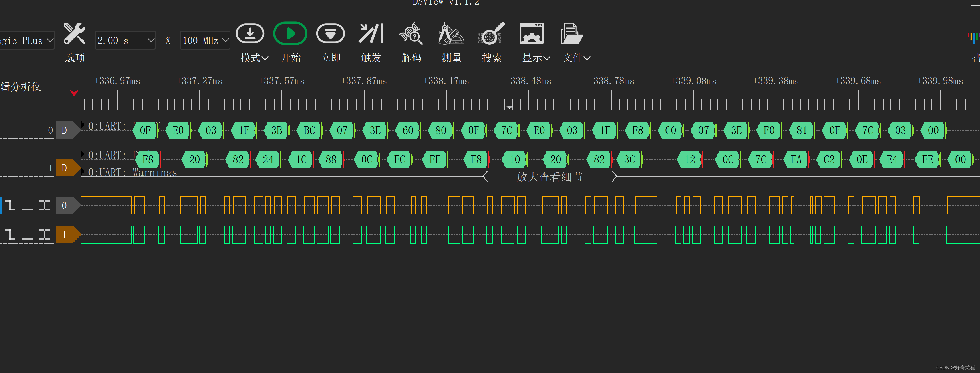980x373 pixels.
Task: Click the red trigger marker on ruler
Action: point(74,93)
